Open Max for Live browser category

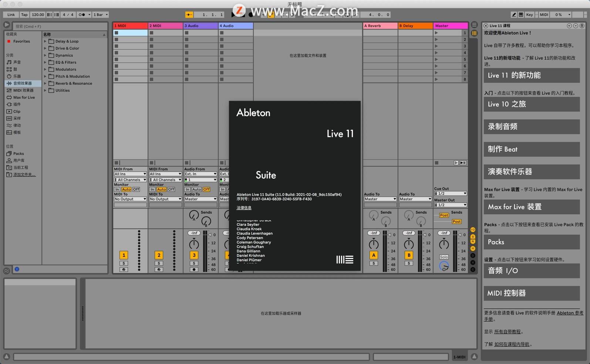(x=24, y=98)
